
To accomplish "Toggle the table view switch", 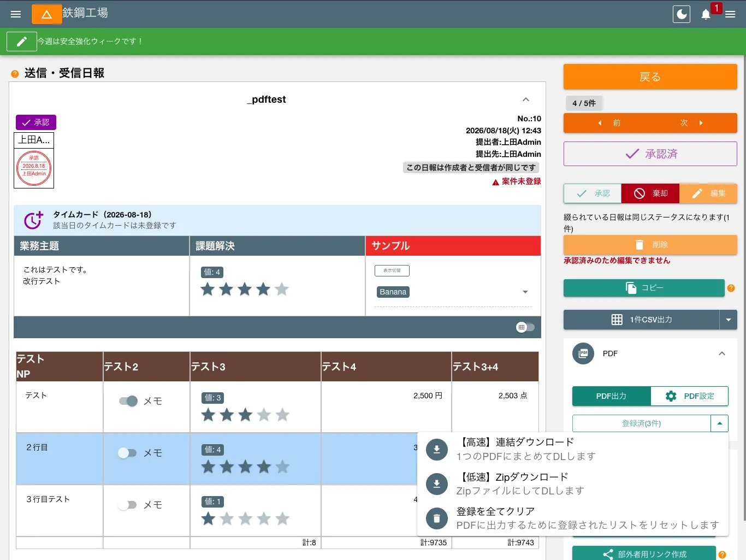I will (525, 327).
